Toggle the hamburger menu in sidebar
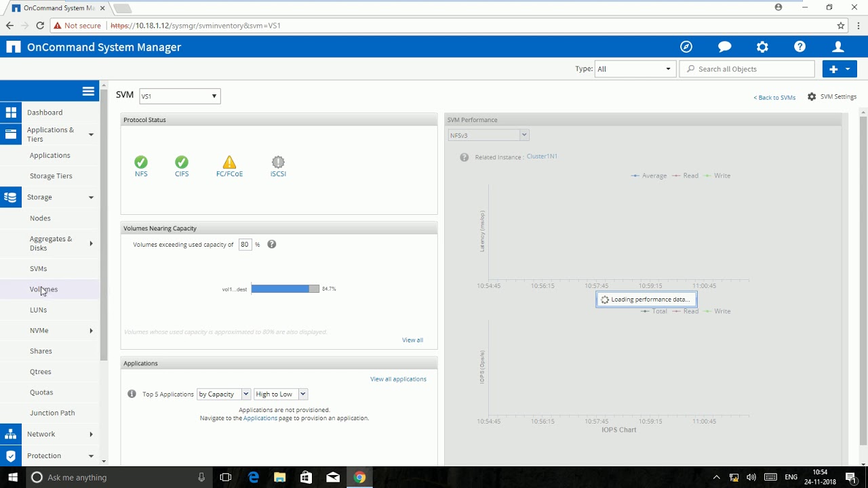 tap(88, 91)
